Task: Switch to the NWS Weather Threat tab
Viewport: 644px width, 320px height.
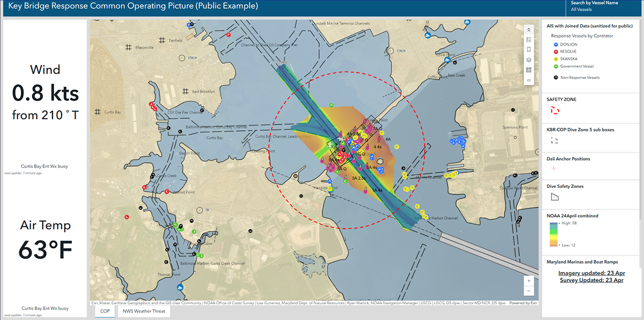Action: pyautogui.click(x=144, y=311)
